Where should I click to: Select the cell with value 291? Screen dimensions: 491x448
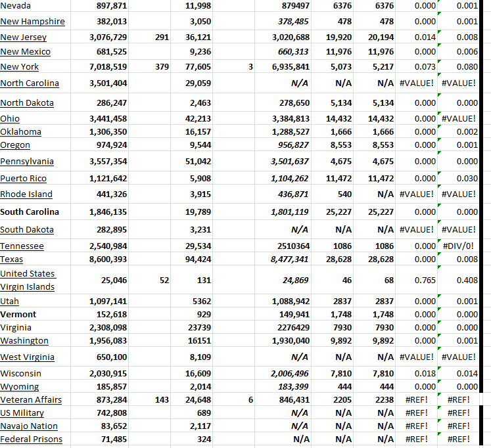tap(162, 37)
